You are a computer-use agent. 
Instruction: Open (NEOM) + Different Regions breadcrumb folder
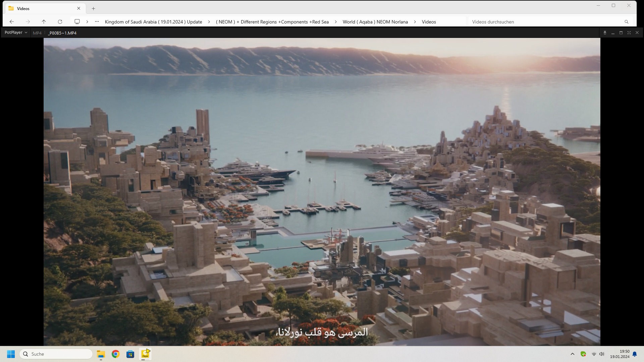tap(272, 22)
